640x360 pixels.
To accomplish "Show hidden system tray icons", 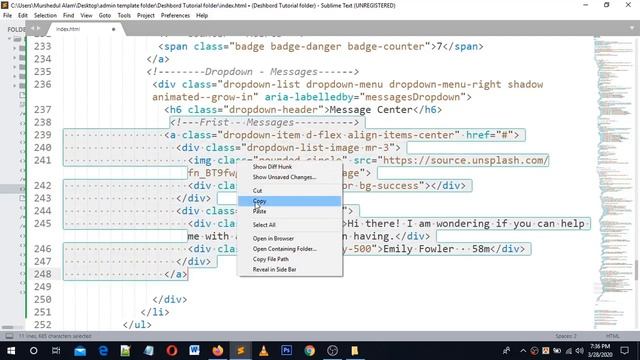I will click(x=523, y=351).
